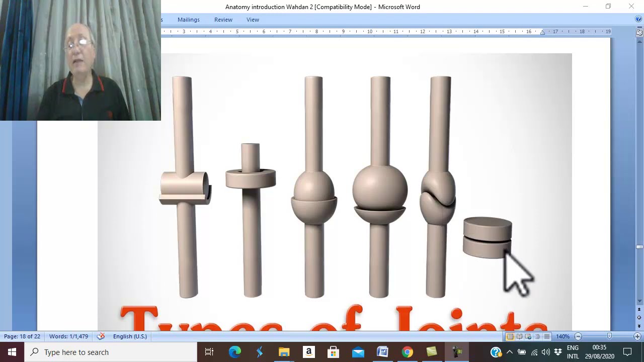The height and width of the screenshot is (362, 644).
Task: Open the Wi-Fi network tray icon
Action: coord(534,352)
